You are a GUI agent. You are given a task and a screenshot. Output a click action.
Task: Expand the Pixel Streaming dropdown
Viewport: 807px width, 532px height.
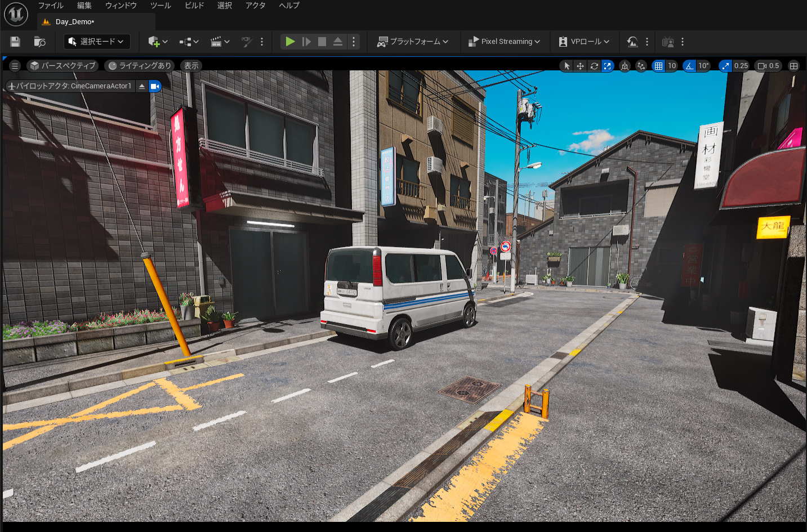[504, 42]
